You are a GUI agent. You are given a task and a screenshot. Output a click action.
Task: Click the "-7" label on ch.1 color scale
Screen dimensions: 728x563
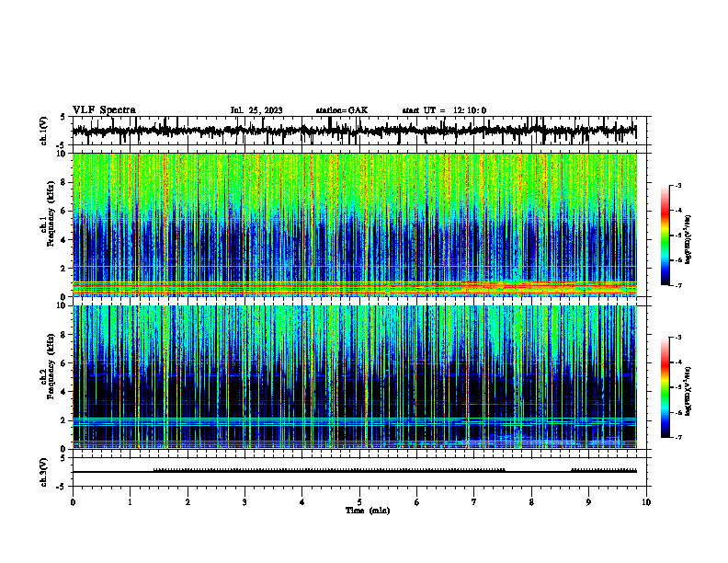678,285
